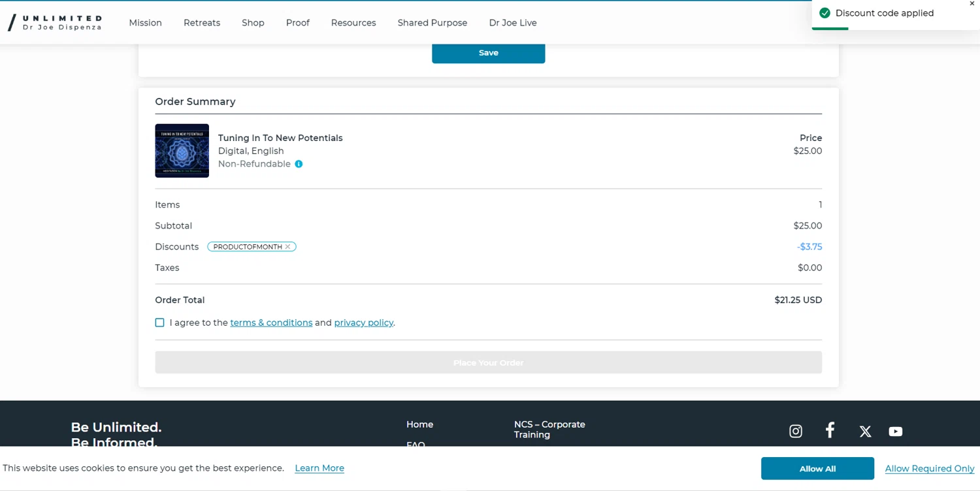
Task: Click the $21.25 USD order total
Action: point(798,300)
